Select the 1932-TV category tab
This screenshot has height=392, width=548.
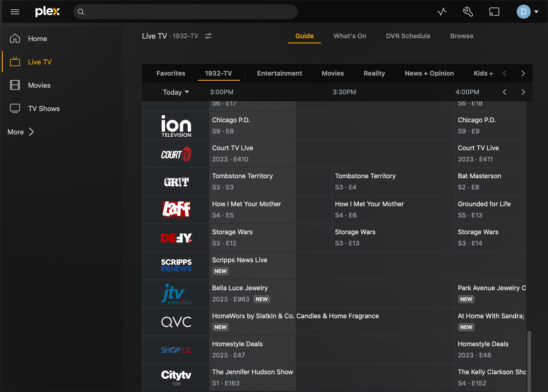tap(219, 73)
